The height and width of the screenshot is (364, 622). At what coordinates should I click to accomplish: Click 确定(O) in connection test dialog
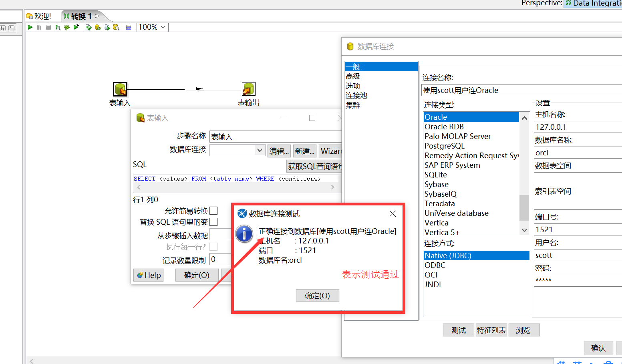click(317, 296)
